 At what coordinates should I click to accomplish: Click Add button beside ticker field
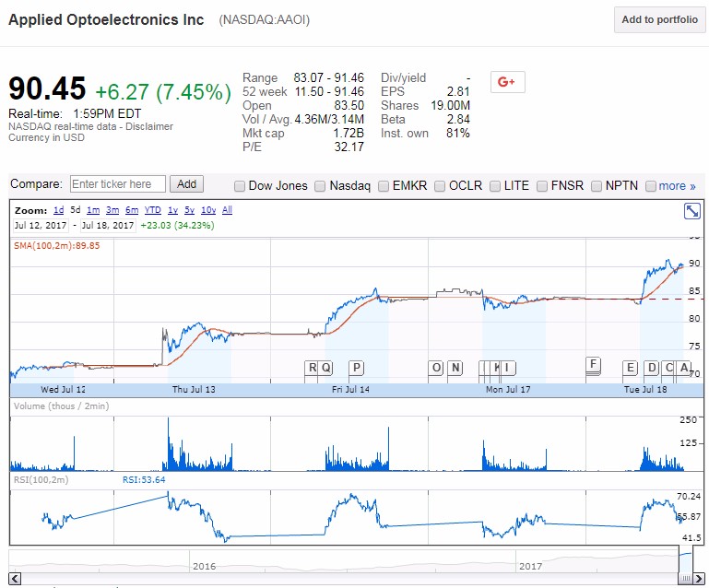point(186,184)
